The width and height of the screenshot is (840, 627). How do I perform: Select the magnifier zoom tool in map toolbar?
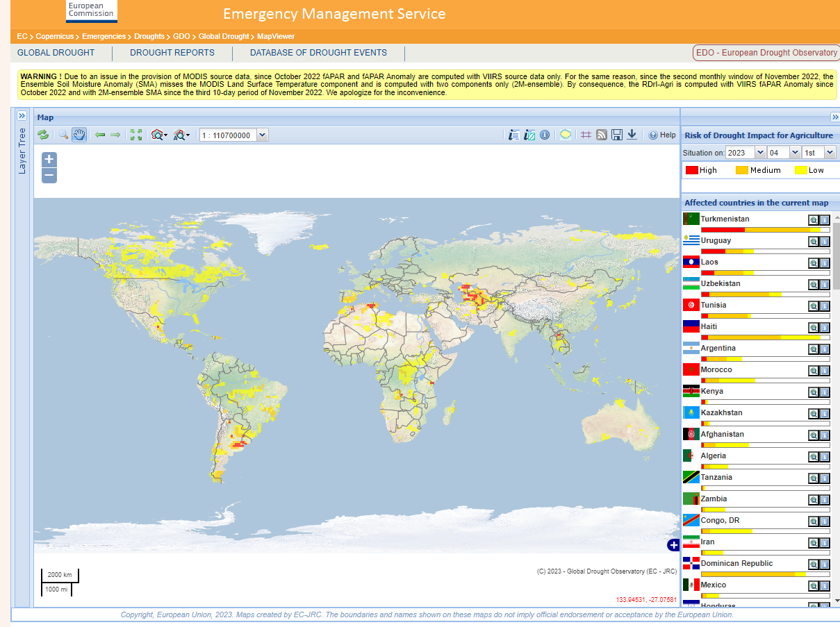63,135
